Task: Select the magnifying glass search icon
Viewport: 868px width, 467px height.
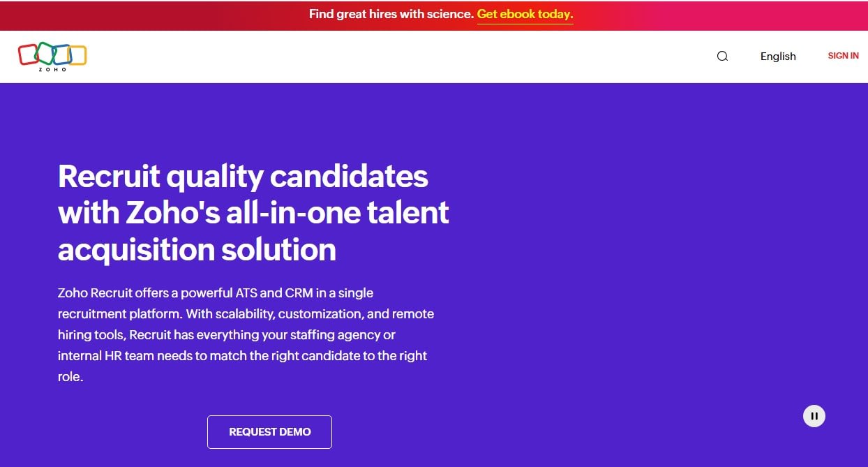Action: (x=722, y=56)
